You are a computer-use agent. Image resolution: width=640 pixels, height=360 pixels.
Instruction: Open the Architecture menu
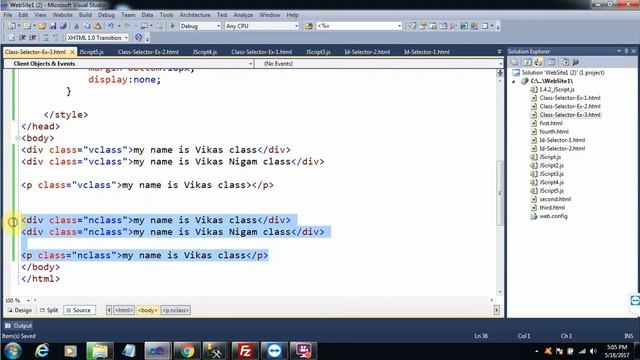(x=195, y=15)
